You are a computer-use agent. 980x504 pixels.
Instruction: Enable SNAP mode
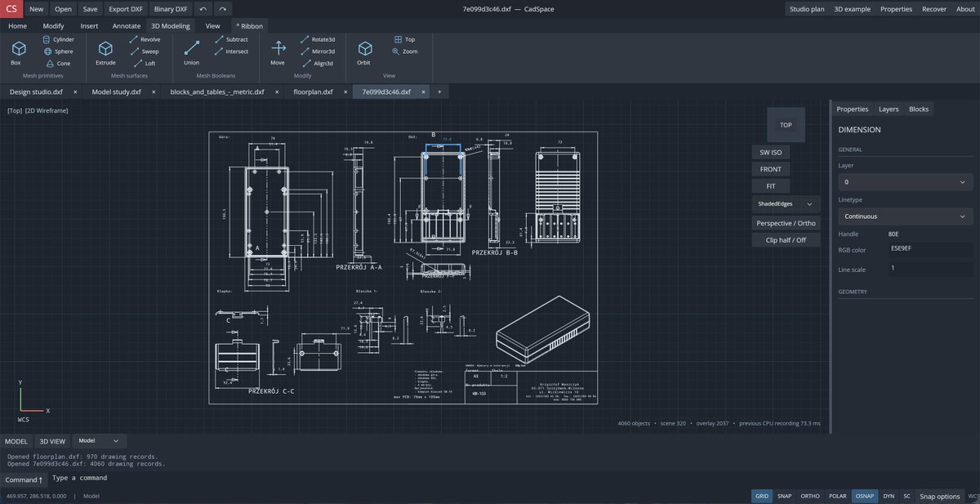click(x=785, y=496)
